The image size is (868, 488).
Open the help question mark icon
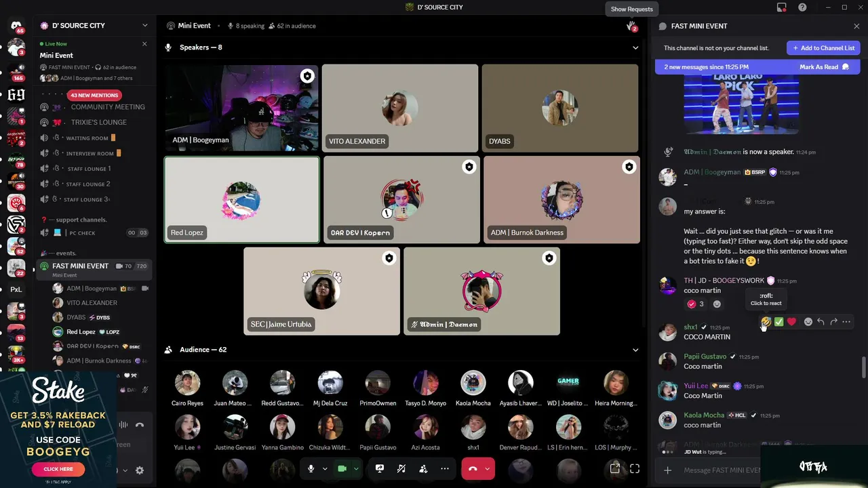pos(803,7)
